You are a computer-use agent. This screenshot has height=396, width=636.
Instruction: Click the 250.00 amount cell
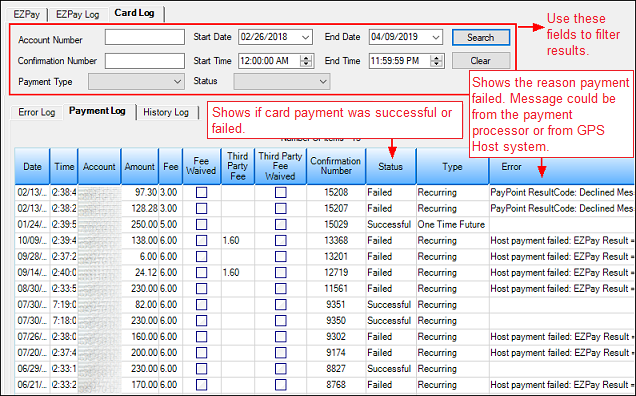(x=140, y=224)
